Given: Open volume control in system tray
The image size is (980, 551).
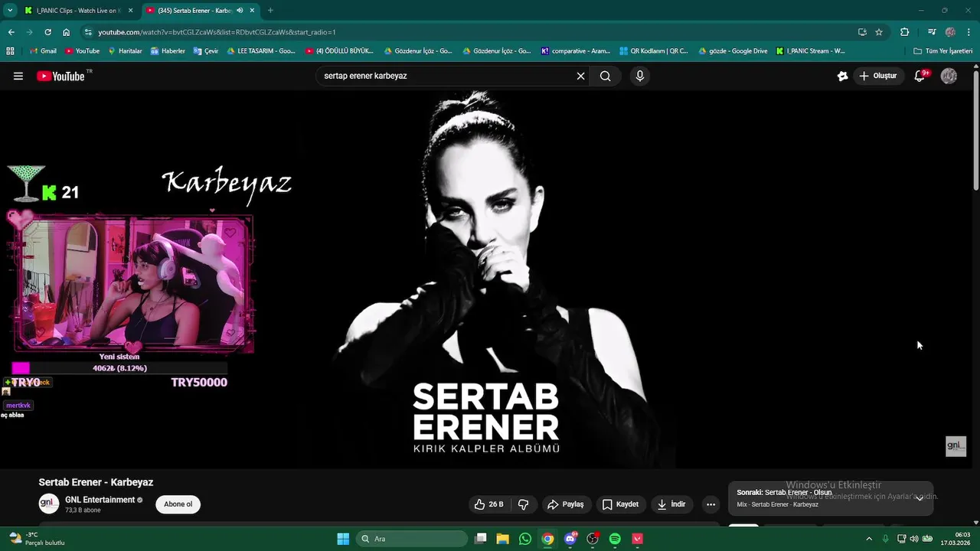Looking at the screenshot, I should [913, 539].
